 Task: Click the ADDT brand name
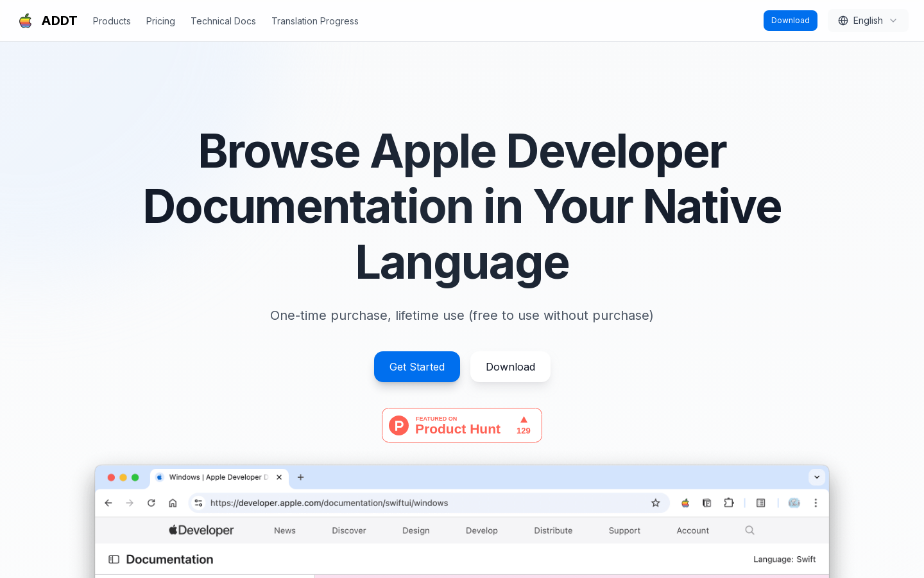click(59, 21)
